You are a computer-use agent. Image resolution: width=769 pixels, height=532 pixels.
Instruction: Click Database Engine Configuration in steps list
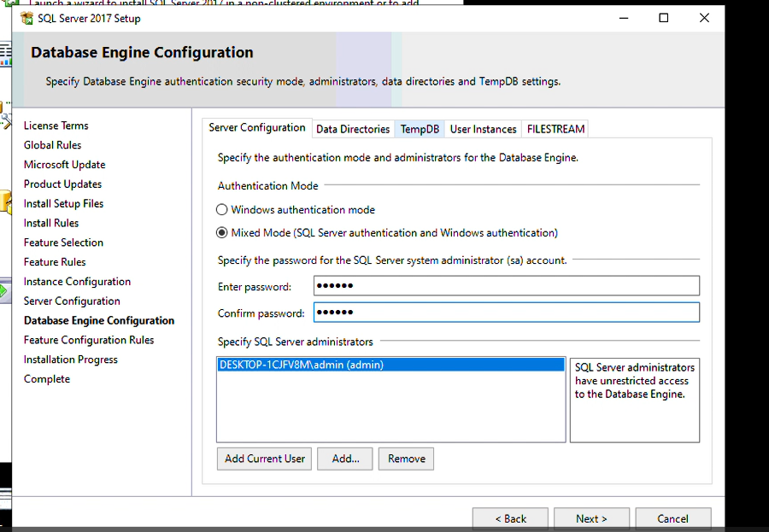click(x=99, y=321)
